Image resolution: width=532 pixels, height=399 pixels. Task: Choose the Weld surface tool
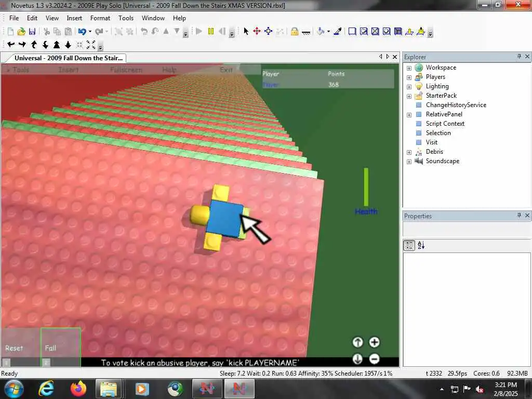point(375,32)
